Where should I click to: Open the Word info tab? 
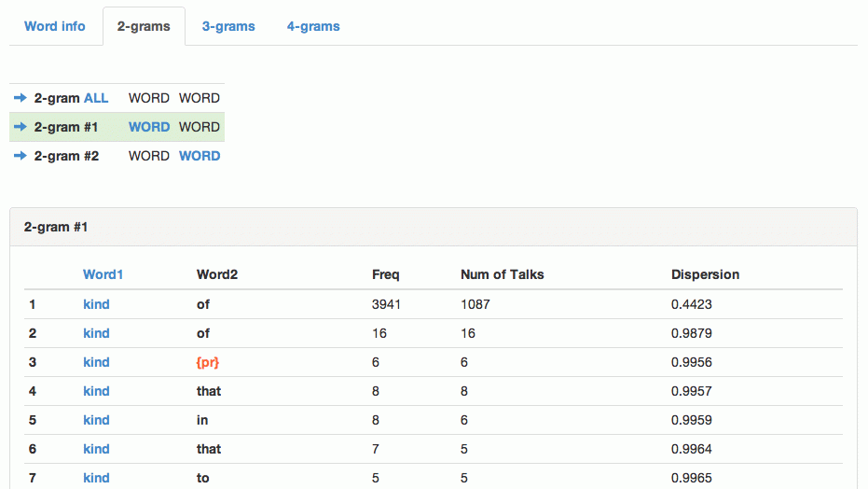click(x=55, y=26)
